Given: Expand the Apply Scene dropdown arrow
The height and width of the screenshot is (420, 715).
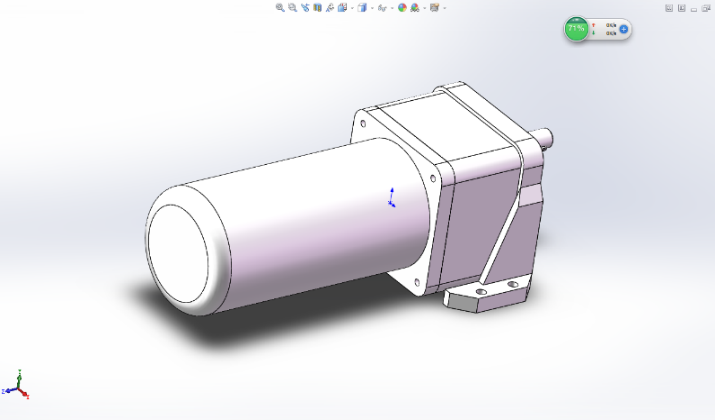Looking at the screenshot, I should 425,8.
